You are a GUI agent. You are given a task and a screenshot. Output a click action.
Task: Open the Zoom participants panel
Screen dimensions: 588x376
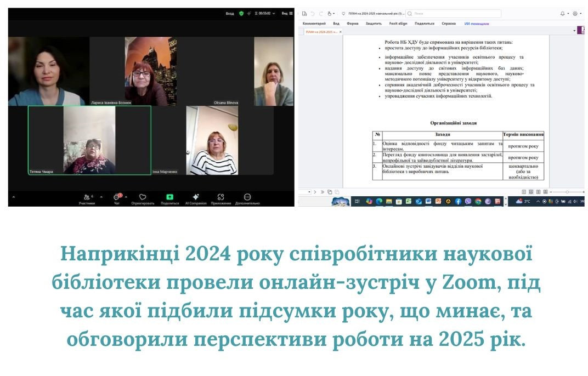pyautogui.click(x=87, y=199)
